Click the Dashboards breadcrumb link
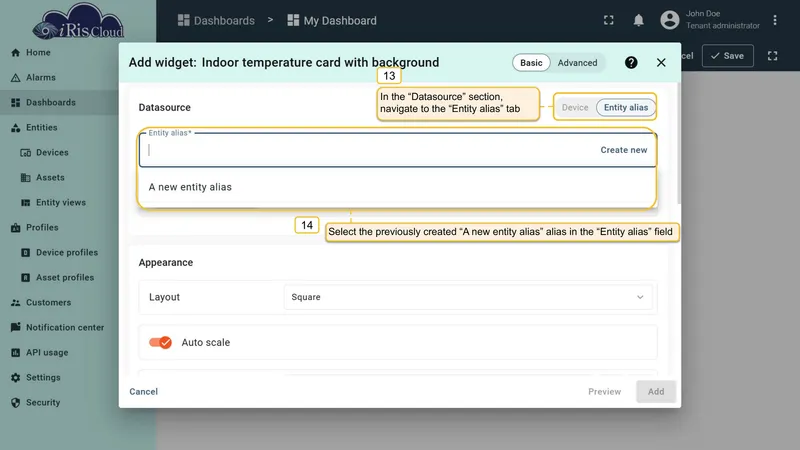The height and width of the screenshot is (450, 800). 224,20
